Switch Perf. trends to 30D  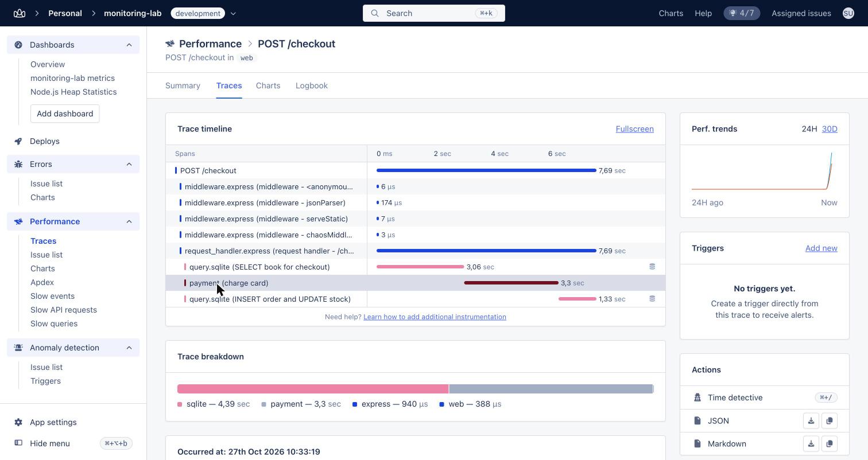click(830, 129)
